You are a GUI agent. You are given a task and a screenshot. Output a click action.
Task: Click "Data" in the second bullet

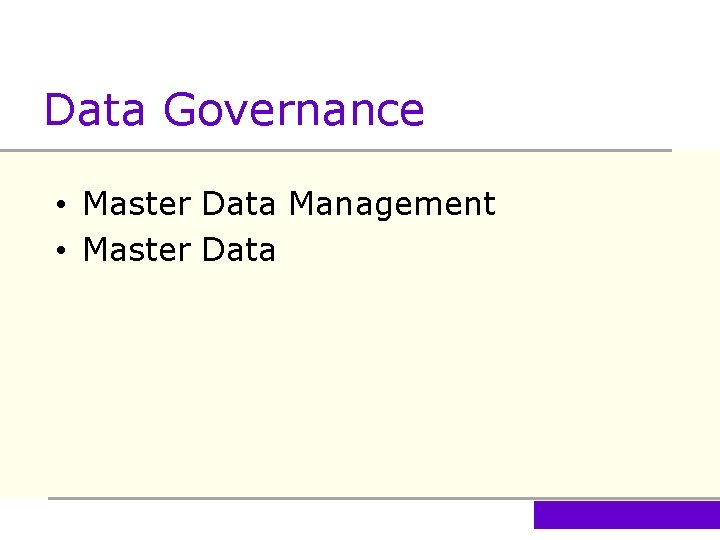(x=238, y=249)
